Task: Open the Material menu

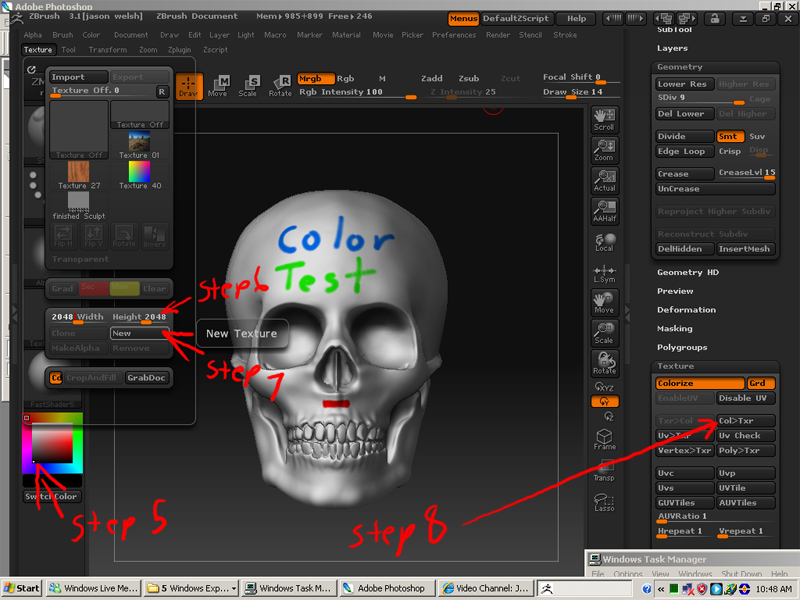Action: point(346,35)
